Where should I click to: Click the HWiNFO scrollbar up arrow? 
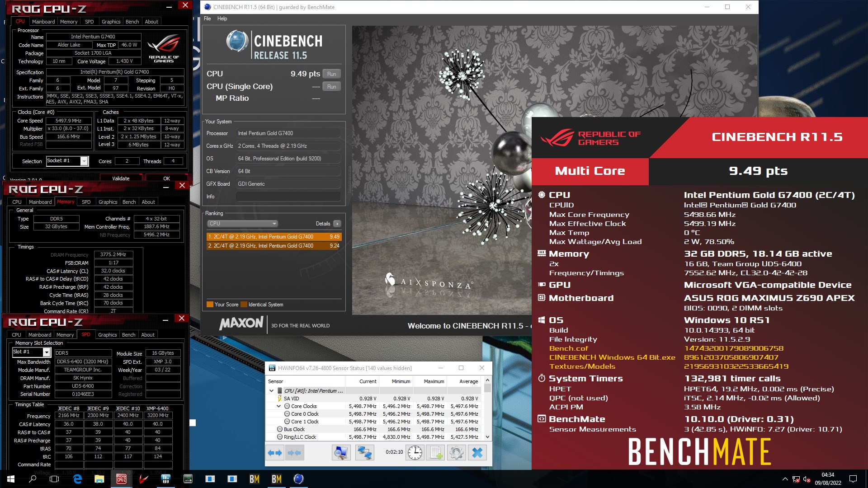point(487,380)
